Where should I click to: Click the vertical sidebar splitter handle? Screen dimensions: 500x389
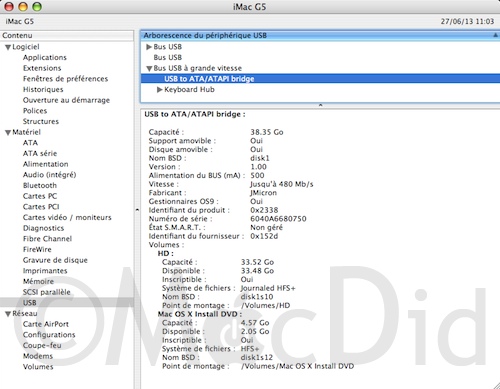point(137,210)
